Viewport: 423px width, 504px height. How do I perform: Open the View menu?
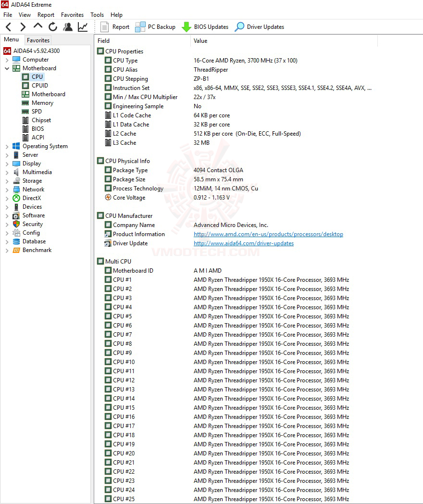[25, 15]
